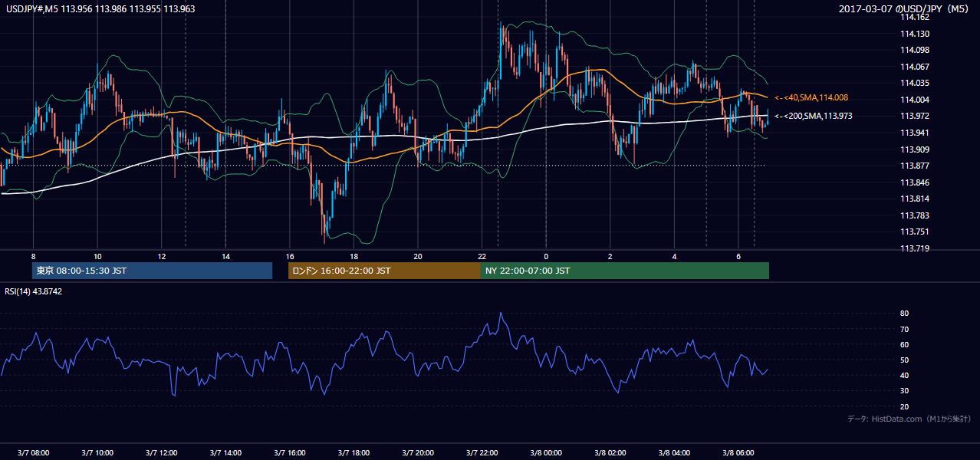This screenshot has width=980, height=460.
Task: Click price level 113.941 on the axis
Action: pyautogui.click(x=916, y=133)
